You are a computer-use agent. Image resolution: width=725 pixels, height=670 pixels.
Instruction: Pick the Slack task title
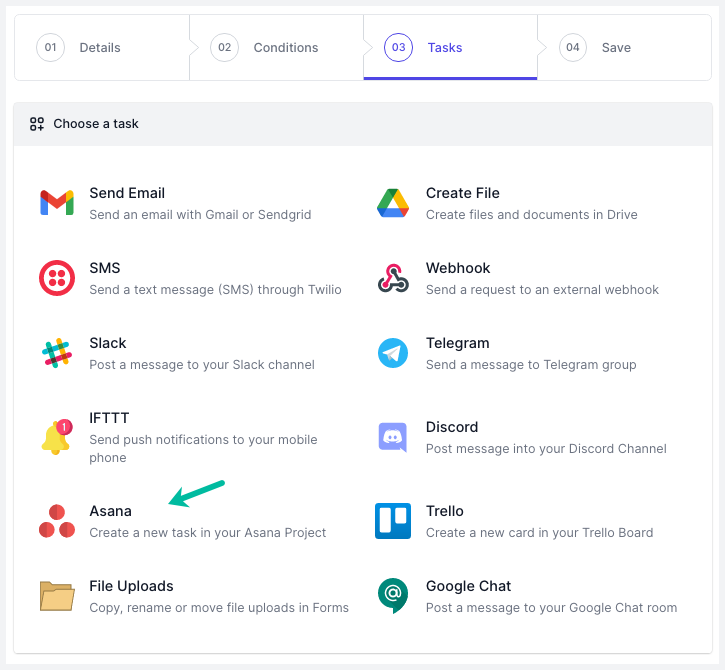coord(107,343)
